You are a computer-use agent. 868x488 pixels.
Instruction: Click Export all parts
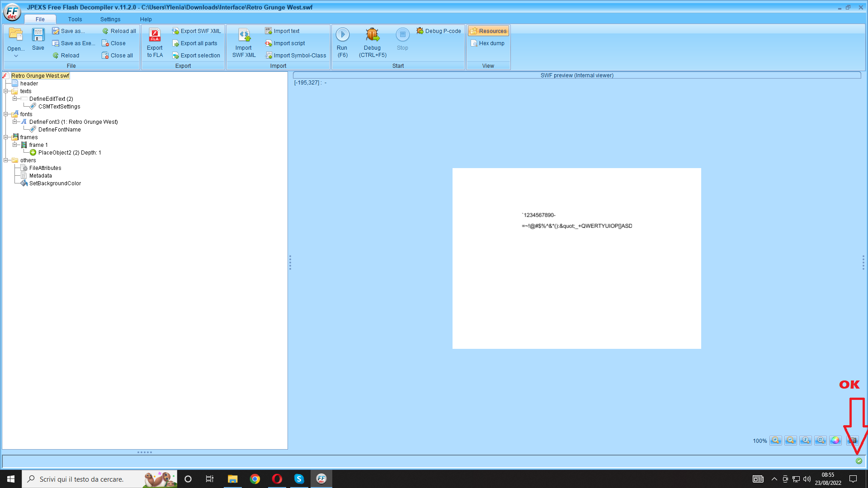[x=195, y=43]
